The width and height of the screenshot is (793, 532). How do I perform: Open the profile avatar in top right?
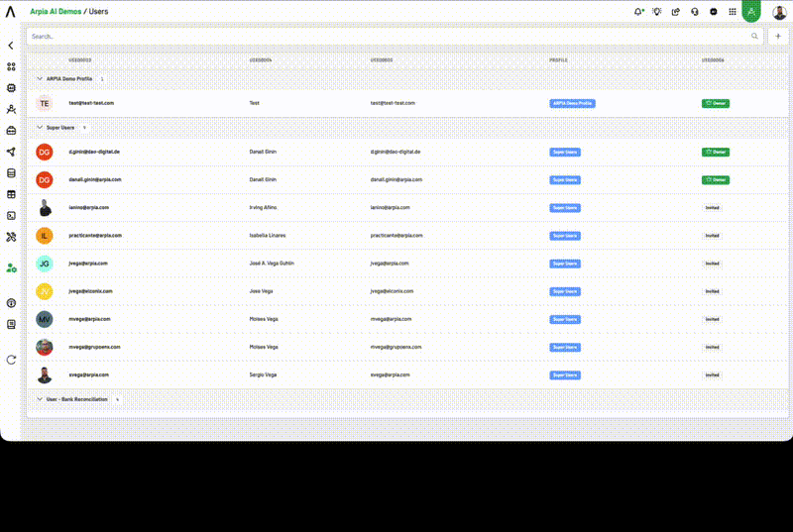click(779, 12)
